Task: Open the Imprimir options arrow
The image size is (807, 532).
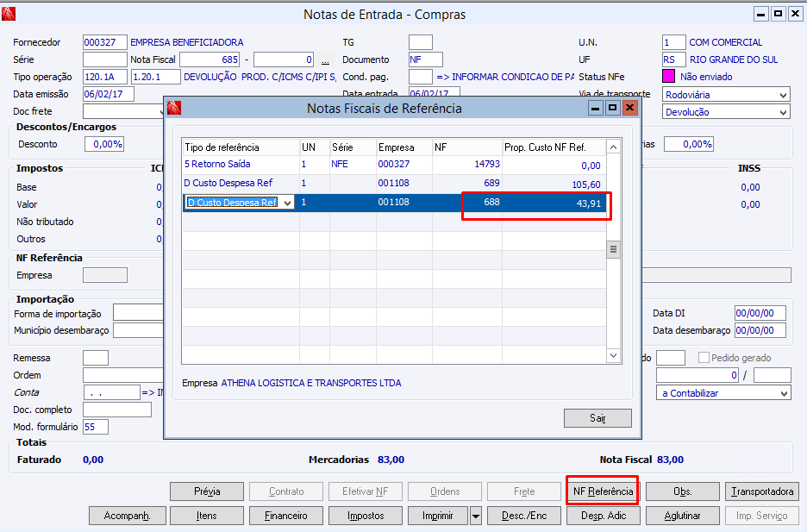Action: [476, 516]
